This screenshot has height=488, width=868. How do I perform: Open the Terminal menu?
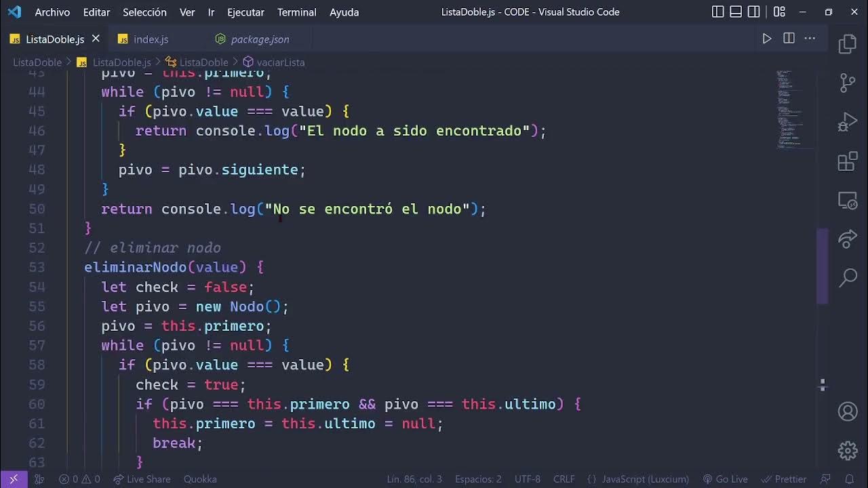pos(296,12)
